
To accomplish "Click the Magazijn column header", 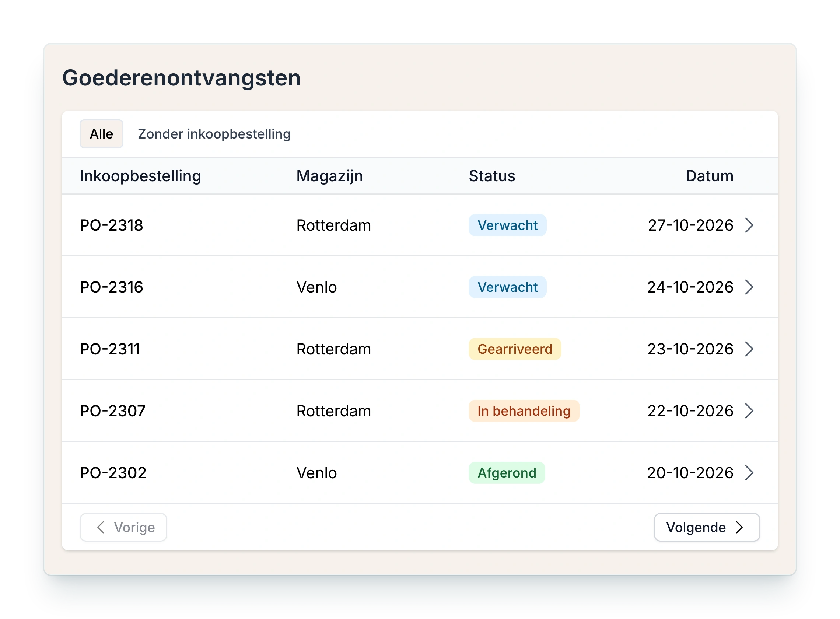I will 329,176.
